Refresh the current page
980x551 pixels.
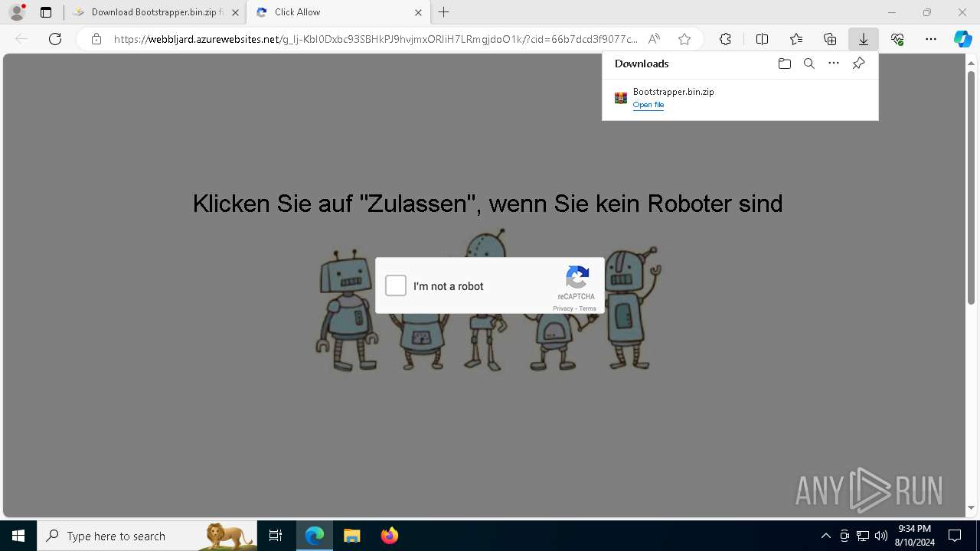coord(55,39)
